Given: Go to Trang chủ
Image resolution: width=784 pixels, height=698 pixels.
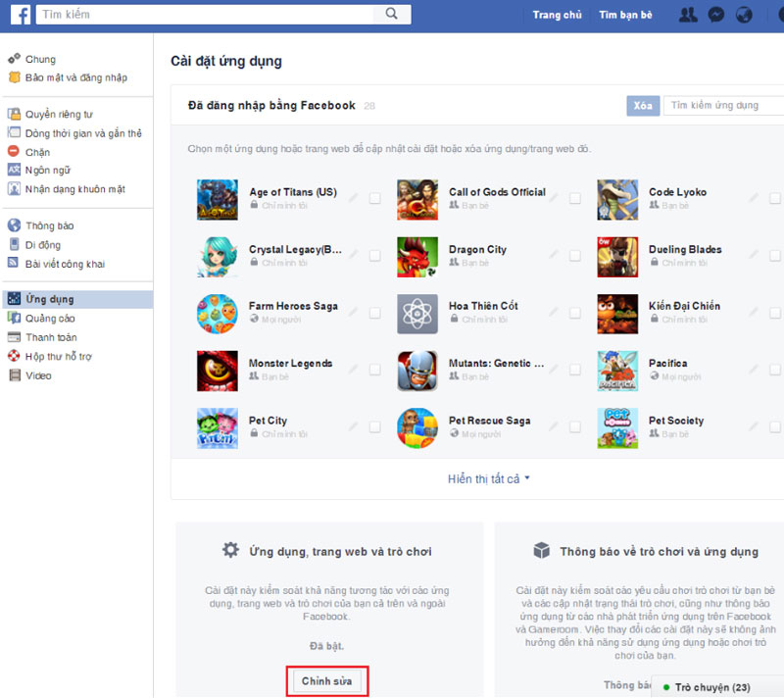Looking at the screenshot, I should pyautogui.click(x=557, y=15).
